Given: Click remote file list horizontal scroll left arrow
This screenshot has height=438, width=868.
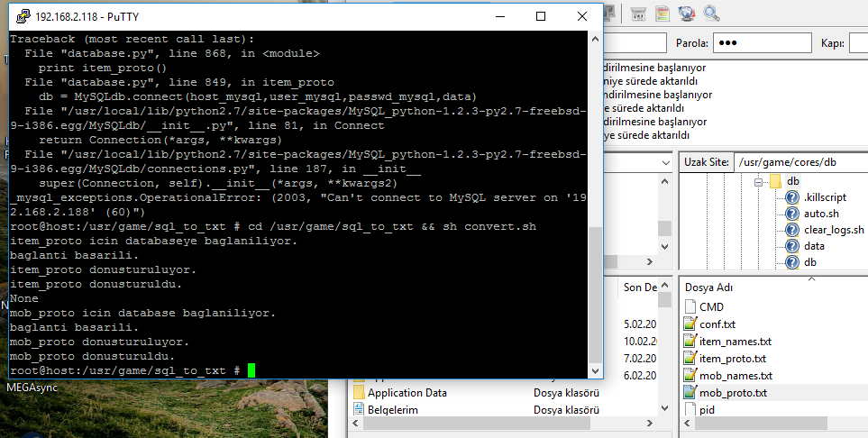Looking at the screenshot, I should click(687, 423).
